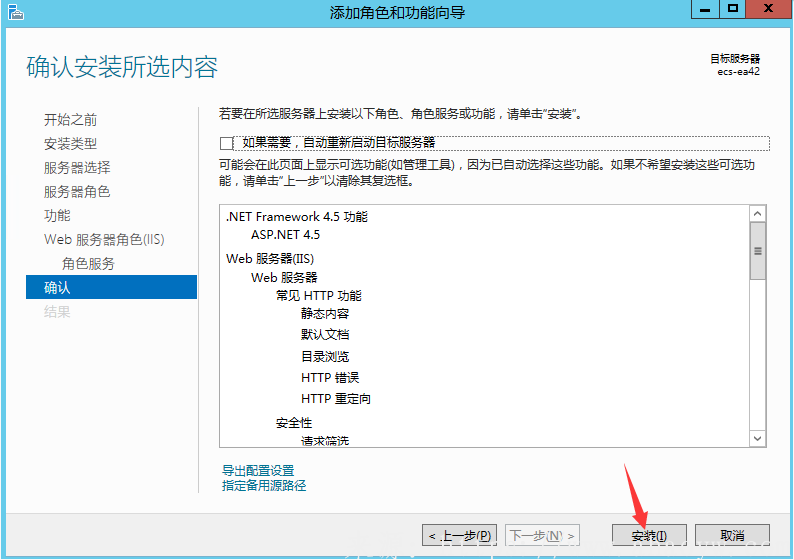Select 安装类型 step in sidebar
Viewport: 794px width, 560px height.
(70, 144)
